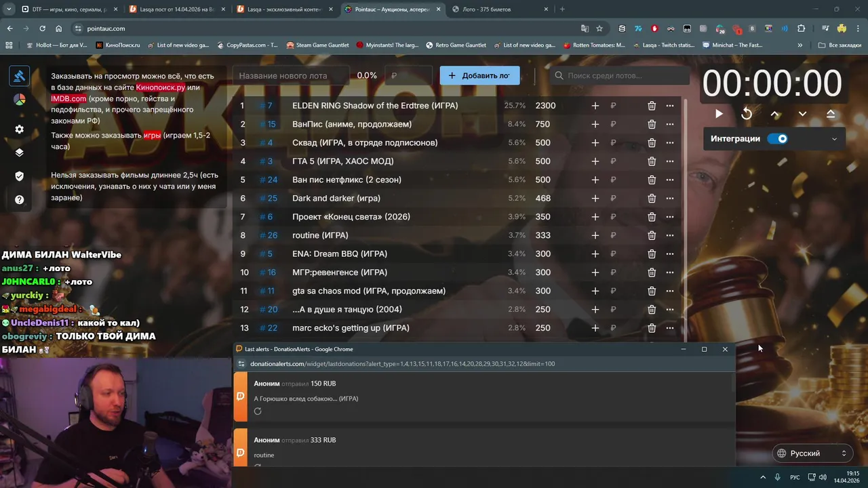Translate the page via address bar icon
Screen dimensions: 868x488
[585, 28]
